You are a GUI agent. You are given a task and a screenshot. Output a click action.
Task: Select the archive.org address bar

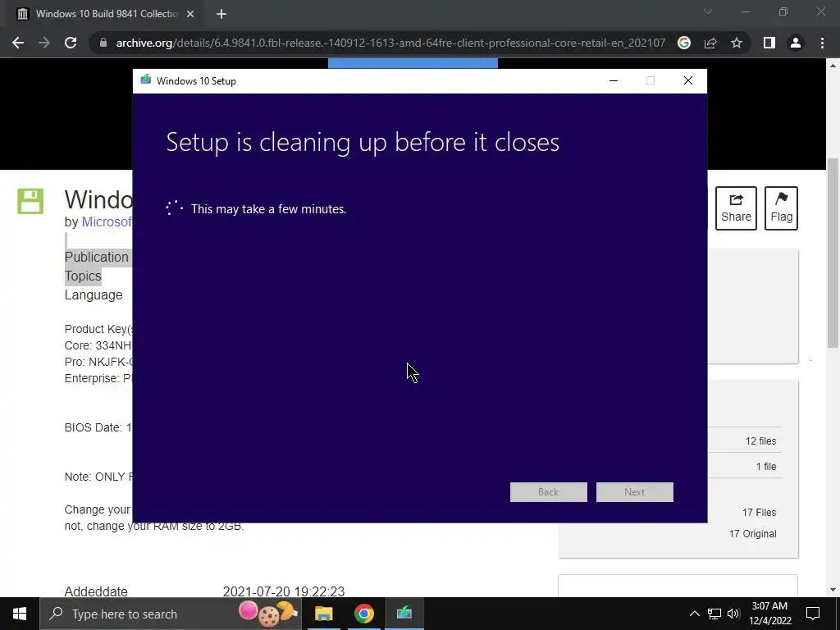390,43
